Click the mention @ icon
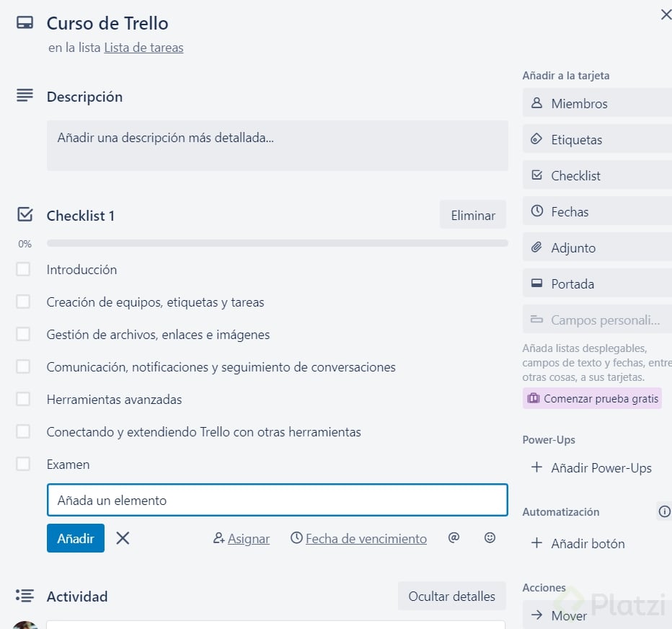 click(x=454, y=537)
